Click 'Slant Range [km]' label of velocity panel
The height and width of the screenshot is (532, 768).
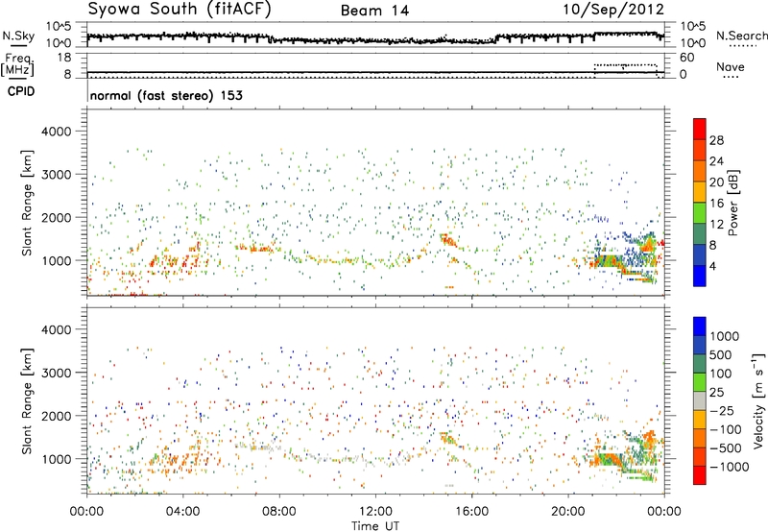28,400
